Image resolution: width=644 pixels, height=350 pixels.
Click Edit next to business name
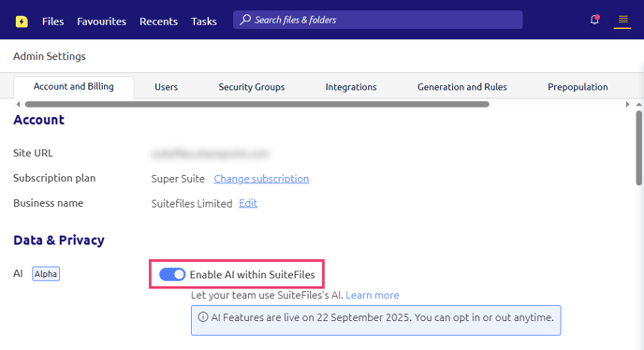pyautogui.click(x=248, y=203)
